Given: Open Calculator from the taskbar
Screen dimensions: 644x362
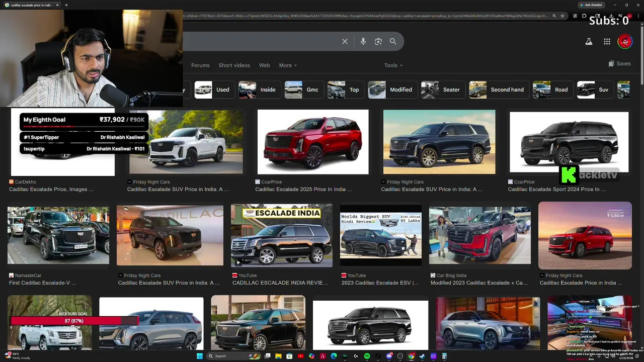Looking at the screenshot, I should pyautogui.click(x=445, y=356).
